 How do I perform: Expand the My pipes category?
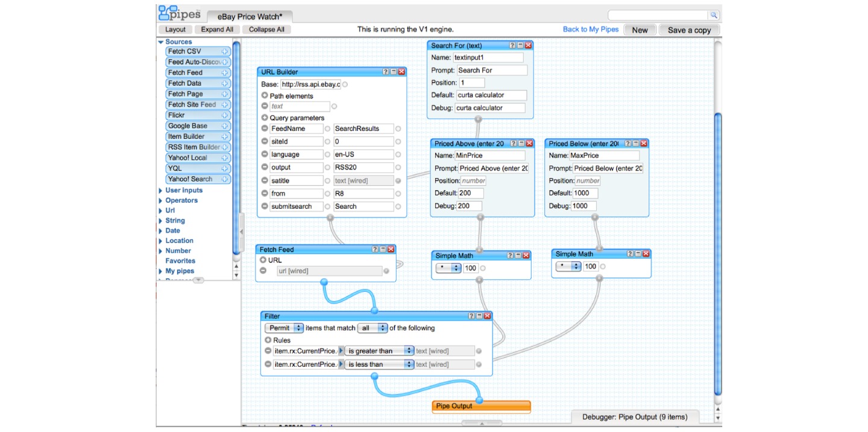161,272
